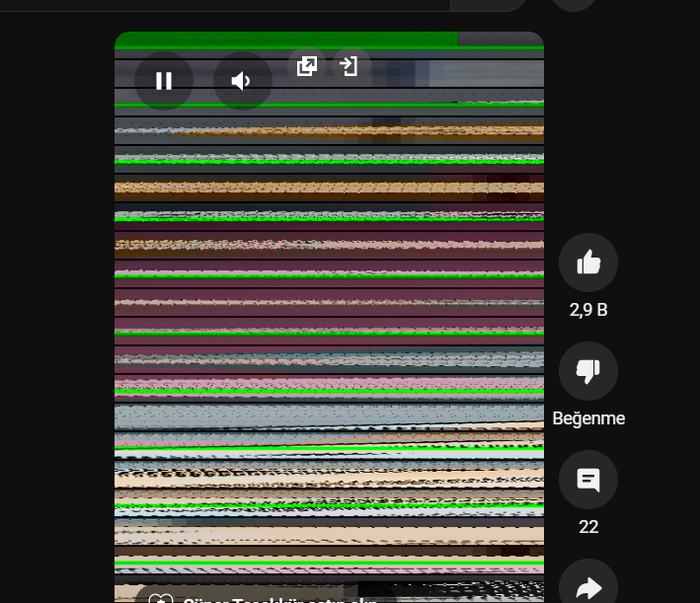The width and height of the screenshot is (700, 603).
Task: Click the 2,9 B like count
Action: click(x=588, y=310)
